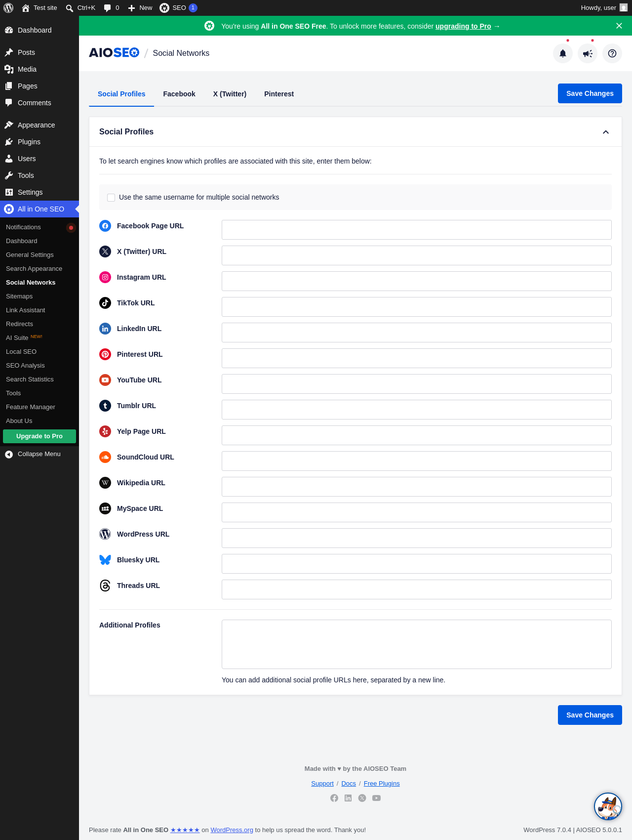Viewport: 632px width, 840px height.
Task: Click the WordPress.org rating link
Action: (x=232, y=830)
